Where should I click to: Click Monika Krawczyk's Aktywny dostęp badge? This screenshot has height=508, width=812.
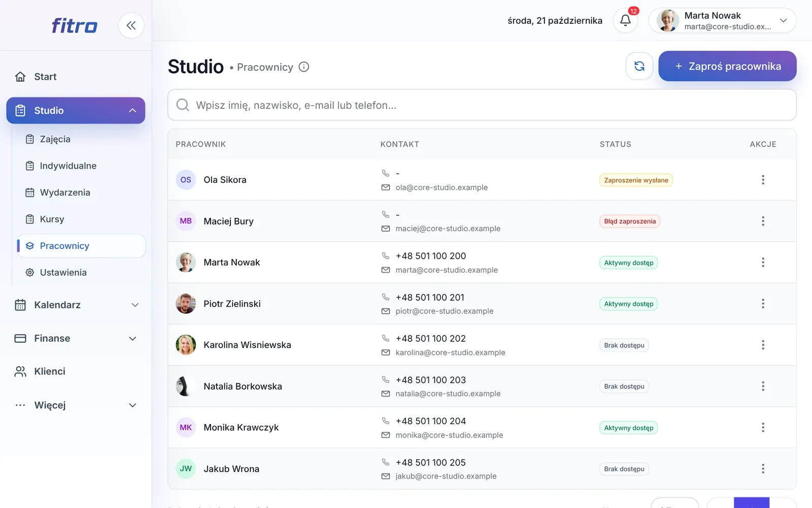coord(628,428)
